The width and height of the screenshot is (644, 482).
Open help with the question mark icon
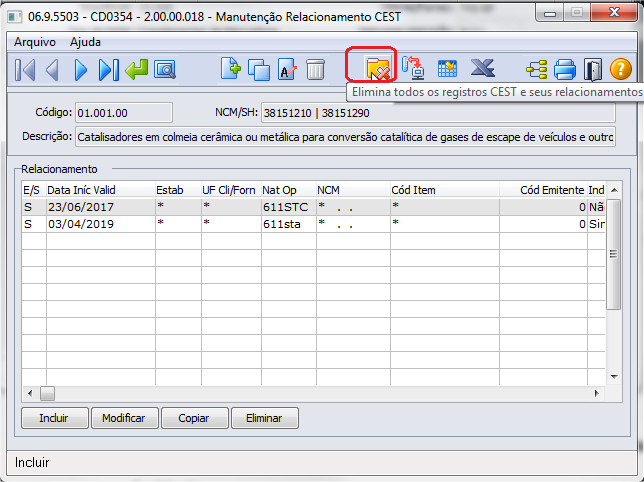click(x=621, y=69)
